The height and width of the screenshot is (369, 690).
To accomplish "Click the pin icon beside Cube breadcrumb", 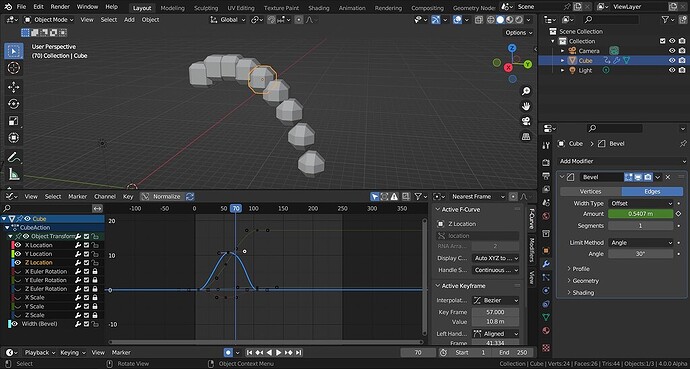I will (683, 144).
